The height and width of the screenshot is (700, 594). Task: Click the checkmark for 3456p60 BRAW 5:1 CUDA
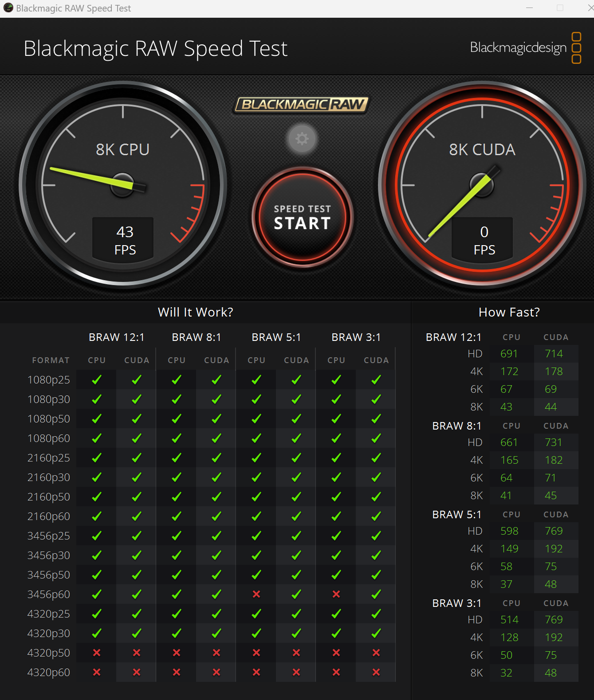[296, 594]
